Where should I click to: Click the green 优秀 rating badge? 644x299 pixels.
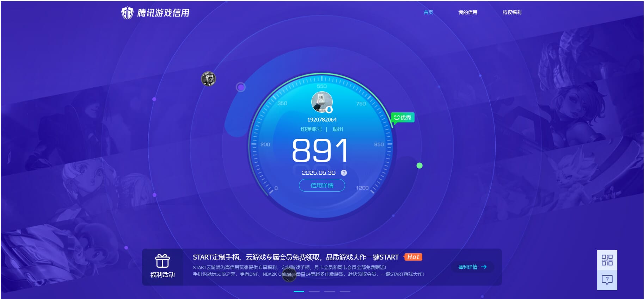pyautogui.click(x=403, y=118)
